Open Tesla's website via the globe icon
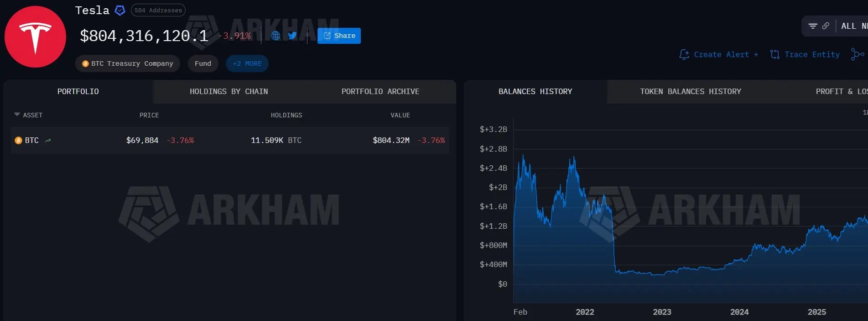The height and width of the screenshot is (321, 868). [275, 36]
